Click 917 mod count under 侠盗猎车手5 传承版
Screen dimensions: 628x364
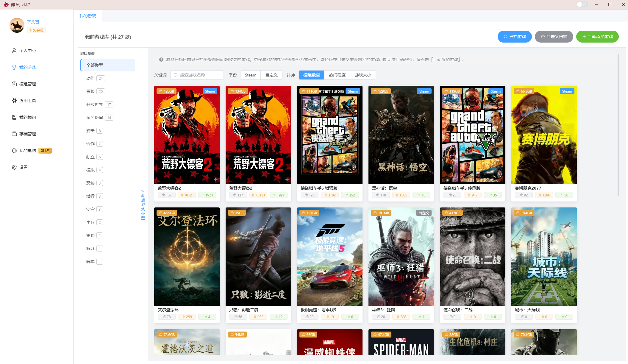click(x=473, y=195)
